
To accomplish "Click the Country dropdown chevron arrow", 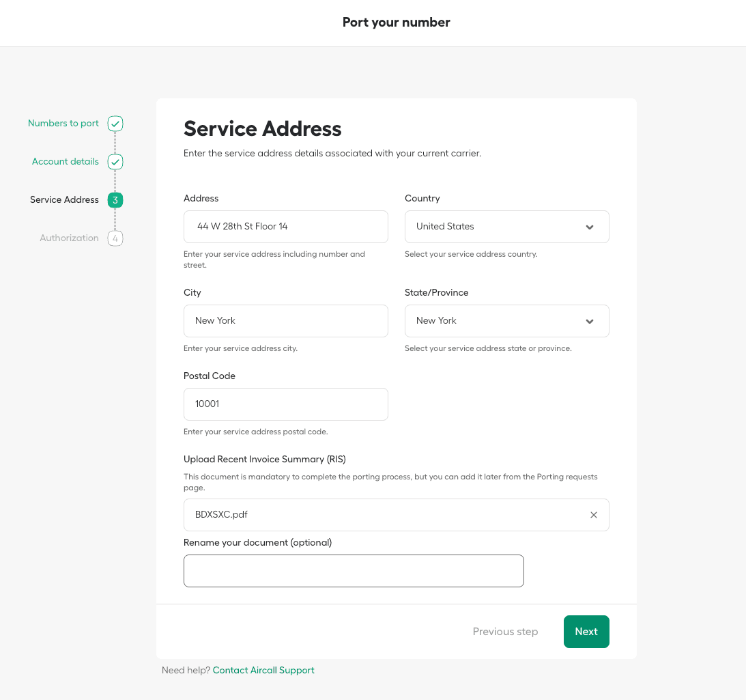I will point(590,227).
